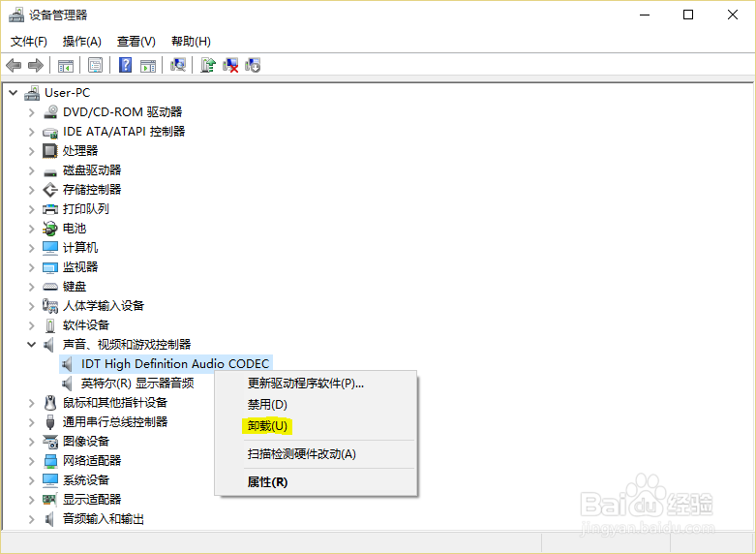Expand the 网络适配器 node arrow
The width and height of the screenshot is (756, 554).
coord(31,461)
